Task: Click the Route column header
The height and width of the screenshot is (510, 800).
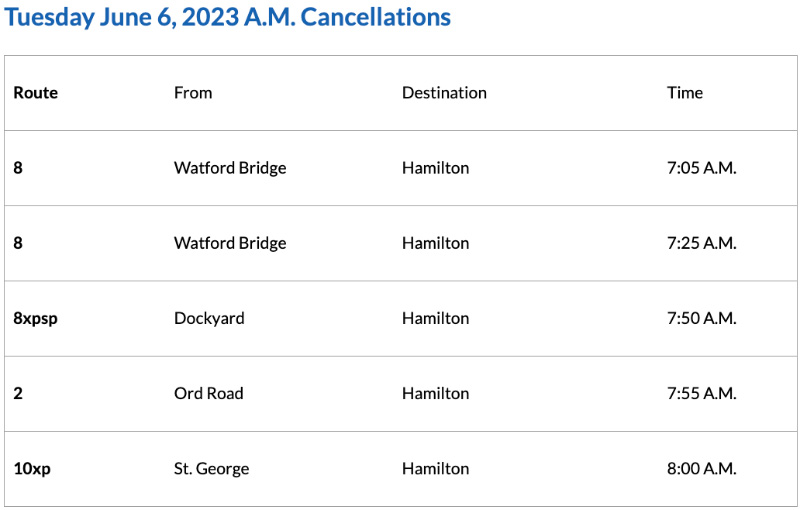Action: click(36, 93)
